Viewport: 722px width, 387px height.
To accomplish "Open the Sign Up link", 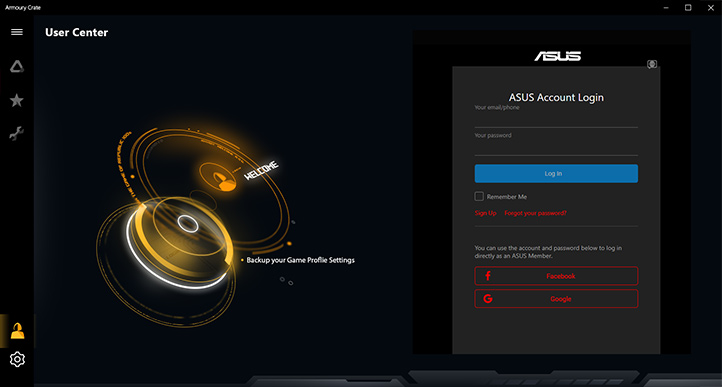I will point(485,213).
